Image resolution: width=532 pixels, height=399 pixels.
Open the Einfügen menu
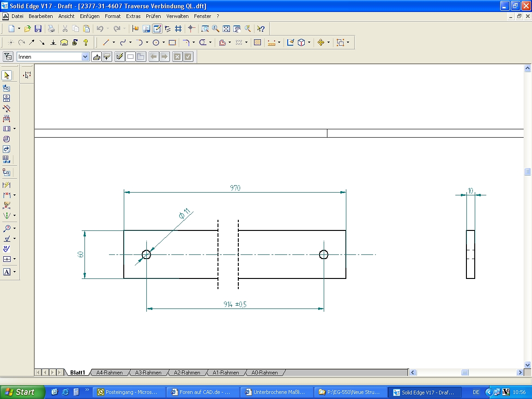[90, 16]
